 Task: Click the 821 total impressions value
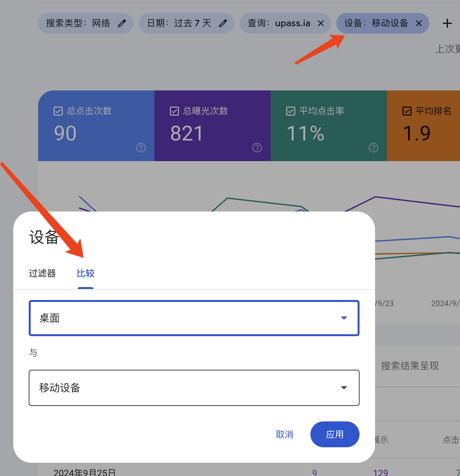tap(187, 133)
